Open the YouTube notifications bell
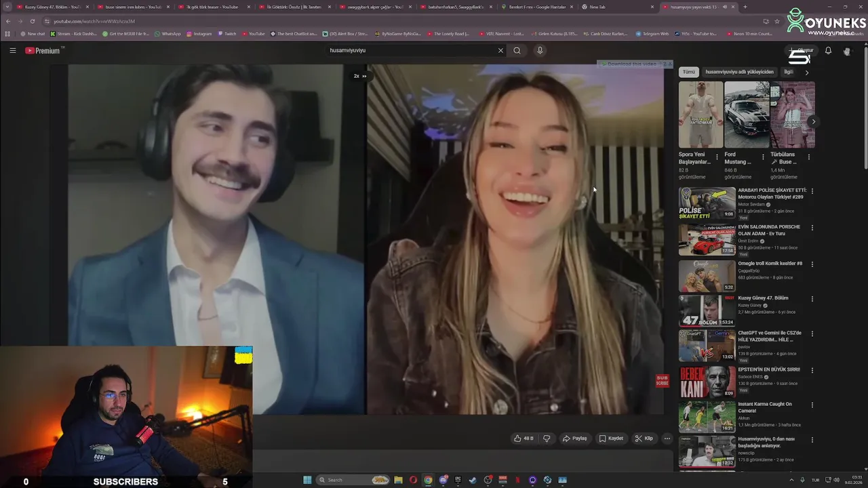The width and height of the screenshot is (868, 488). [828, 51]
